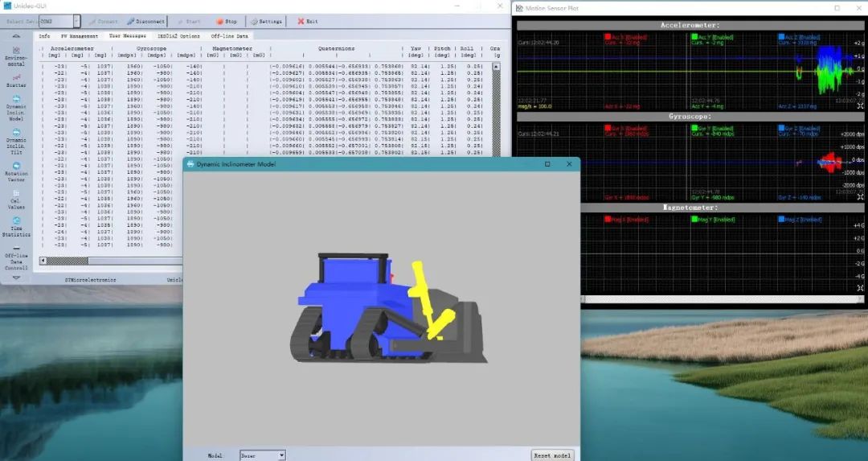
Task: Click the Reset model button
Action: pyautogui.click(x=552, y=455)
